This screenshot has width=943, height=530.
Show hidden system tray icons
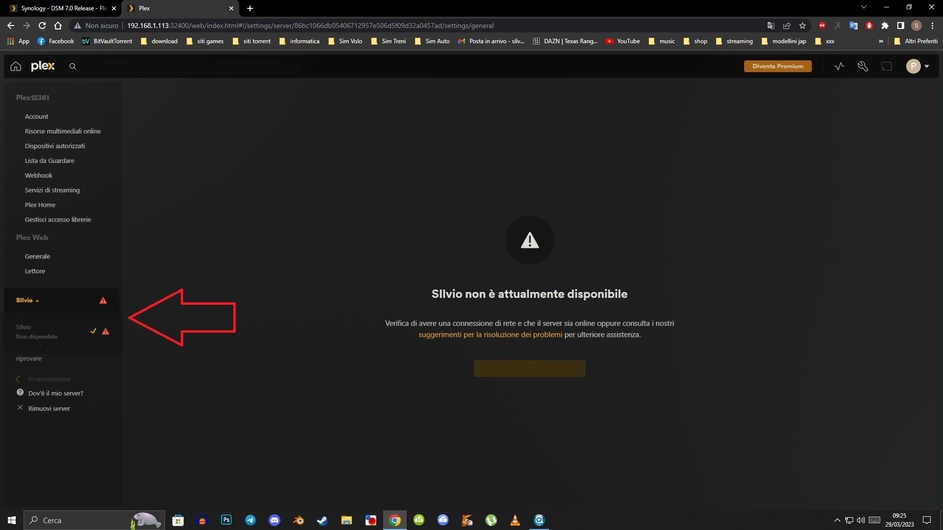point(837,520)
